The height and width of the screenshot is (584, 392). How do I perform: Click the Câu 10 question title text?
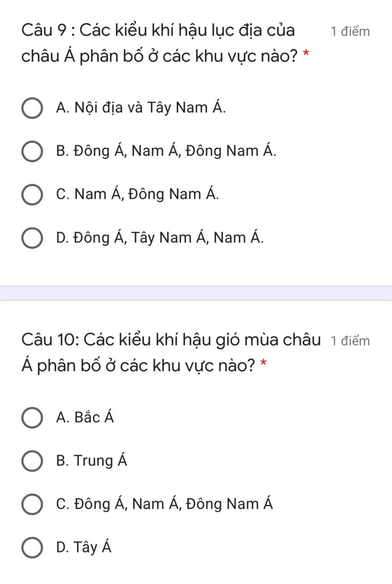click(171, 353)
